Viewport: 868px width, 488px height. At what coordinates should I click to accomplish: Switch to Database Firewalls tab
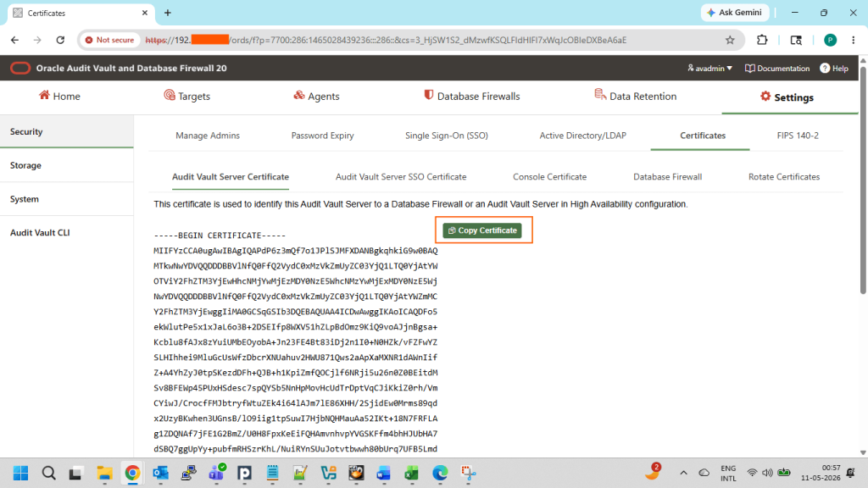coord(471,97)
